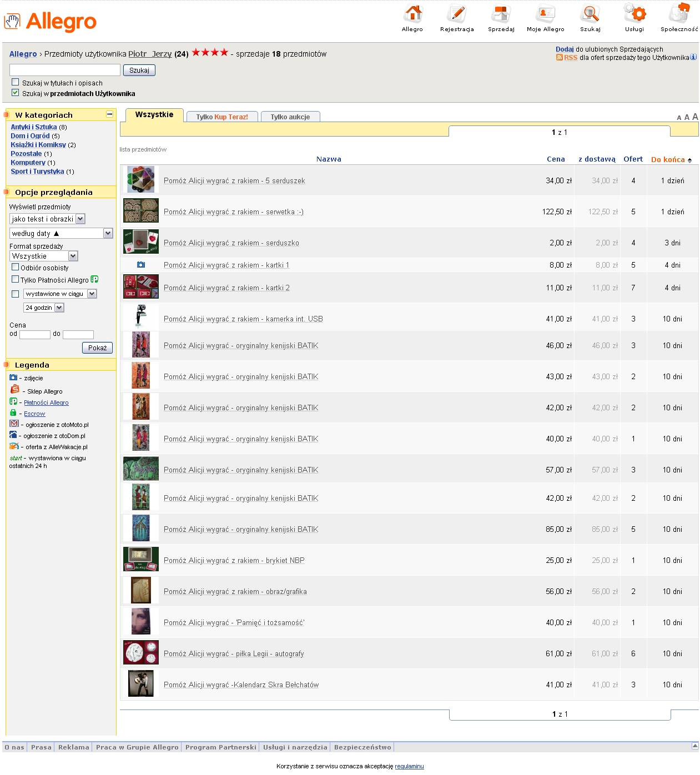The width and height of the screenshot is (700, 775).
Task: Open the Allegro home icon in top navigation
Action: coord(412,13)
